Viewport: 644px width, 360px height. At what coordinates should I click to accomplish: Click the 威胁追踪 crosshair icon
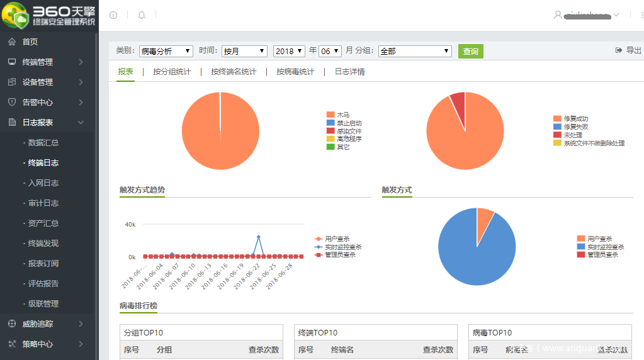[11, 323]
